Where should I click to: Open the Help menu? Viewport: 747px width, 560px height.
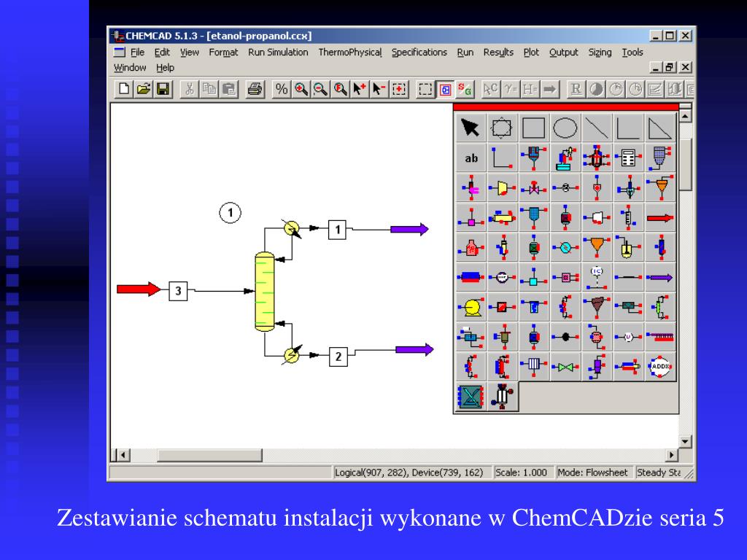(x=165, y=68)
